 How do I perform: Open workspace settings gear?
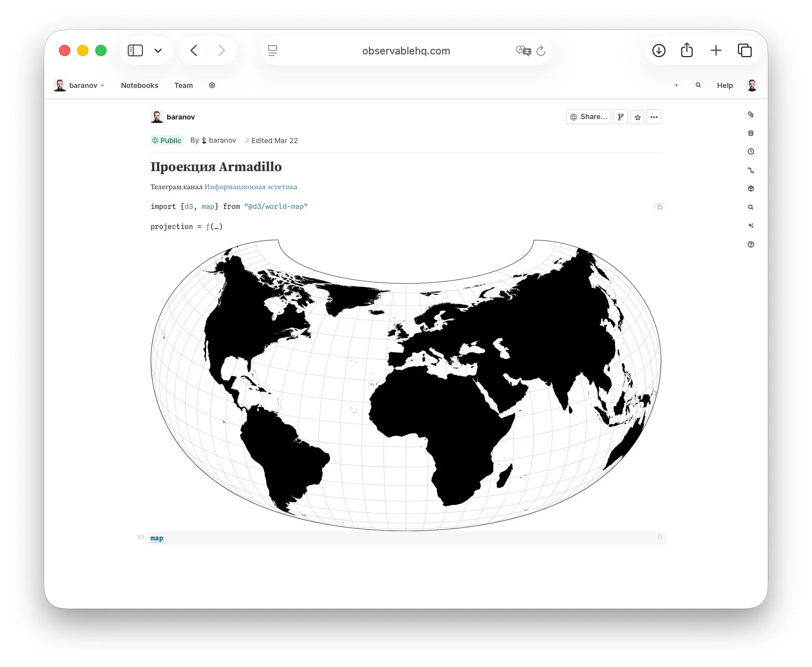pyautogui.click(x=212, y=85)
